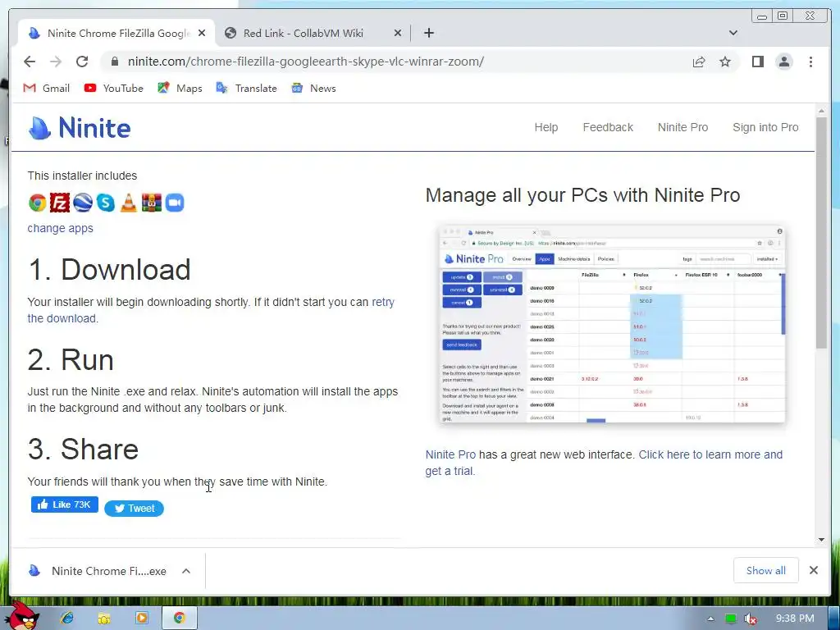Click the Ninite logo in page header
Screen dimensions: 840x630
pos(80,127)
